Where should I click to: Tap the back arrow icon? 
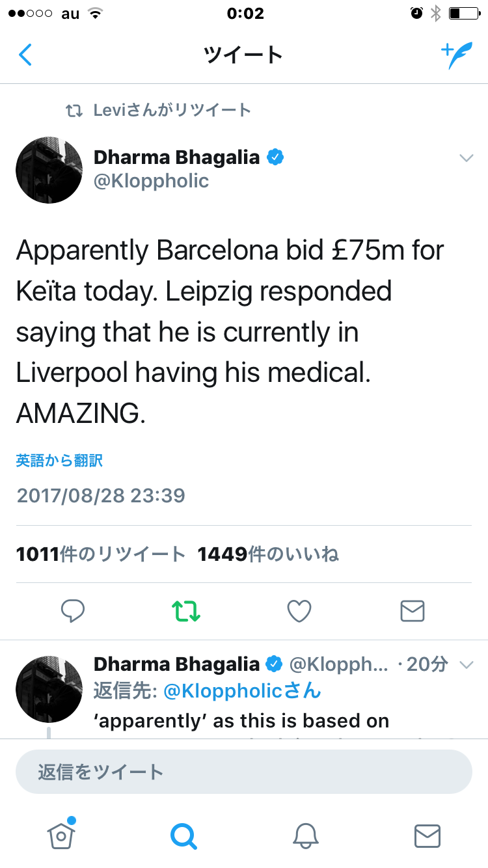point(25,55)
